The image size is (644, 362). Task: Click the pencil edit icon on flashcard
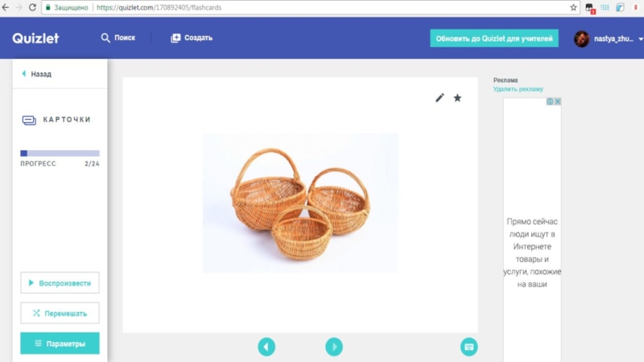tap(440, 97)
